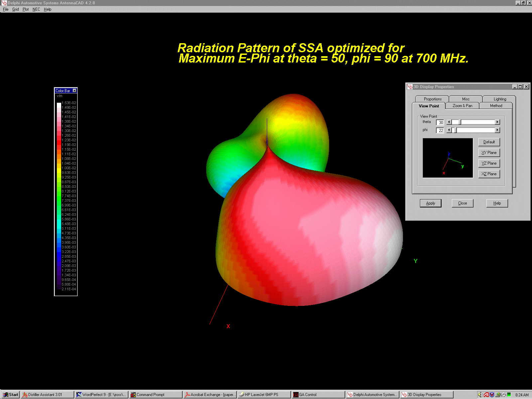Click the theta slider track
Viewport: 532px width, 399px height.
pyautogui.click(x=477, y=122)
